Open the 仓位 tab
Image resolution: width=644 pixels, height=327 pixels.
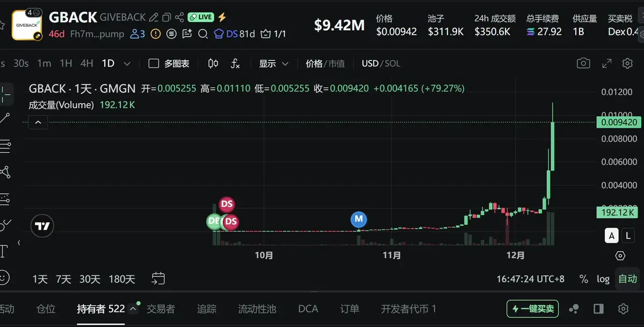(46, 309)
